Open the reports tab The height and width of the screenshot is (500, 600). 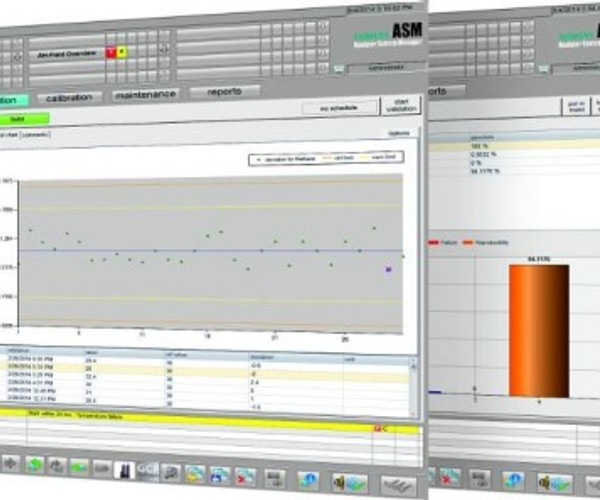click(224, 91)
